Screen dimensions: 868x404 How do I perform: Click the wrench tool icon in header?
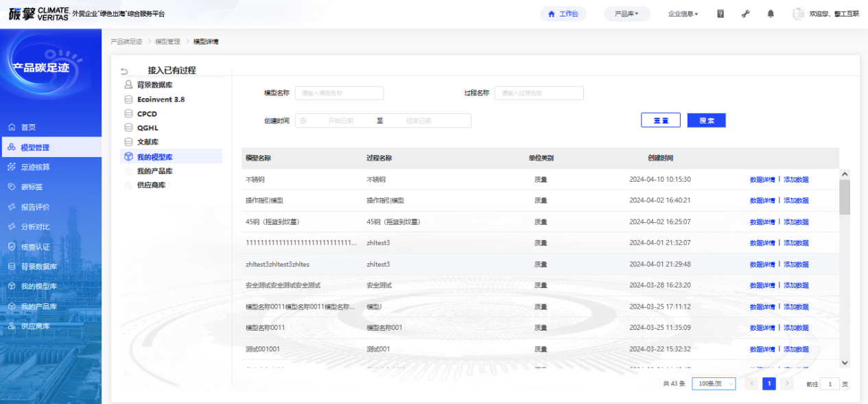point(746,14)
